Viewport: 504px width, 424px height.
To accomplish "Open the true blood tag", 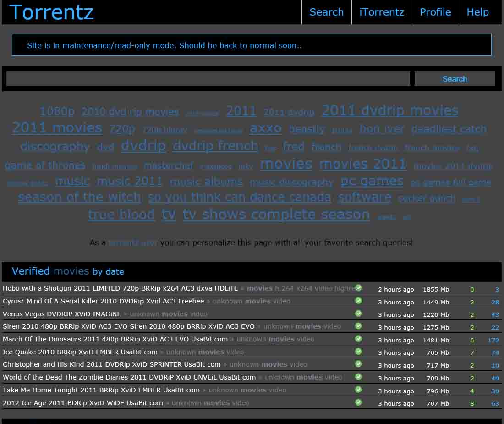I will pyautogui.click(x=121, y=214).
